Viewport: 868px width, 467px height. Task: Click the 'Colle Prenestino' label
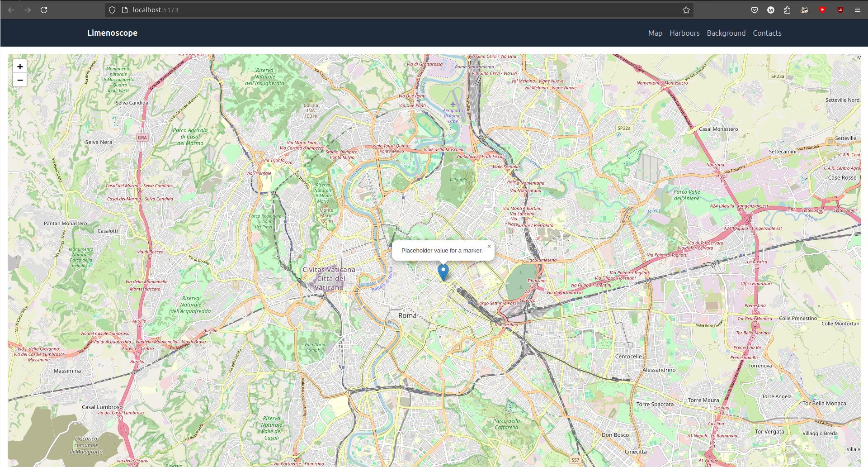tap(798, 319)
